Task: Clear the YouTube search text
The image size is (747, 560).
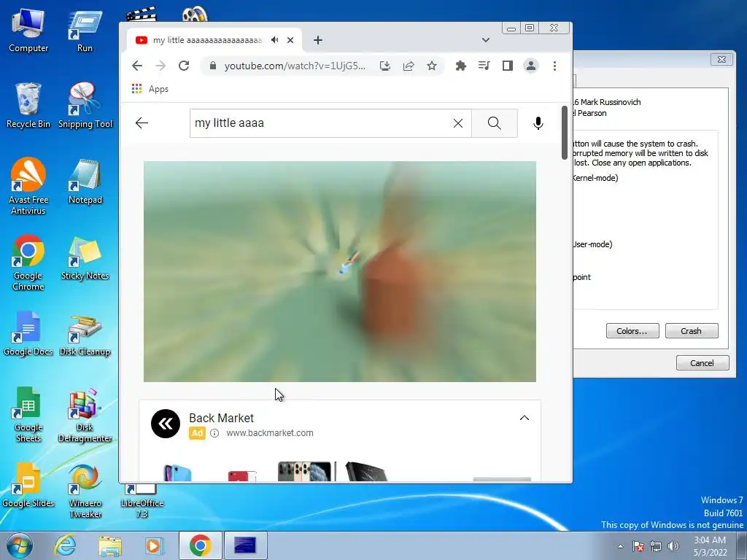Action: [x=458, y=123]
